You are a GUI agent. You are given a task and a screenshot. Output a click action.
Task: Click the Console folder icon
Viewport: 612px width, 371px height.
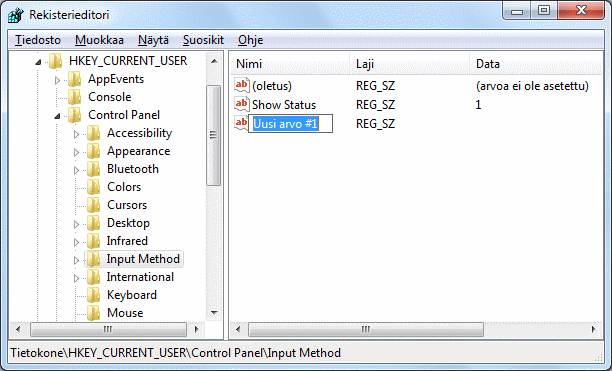[74, 97]
